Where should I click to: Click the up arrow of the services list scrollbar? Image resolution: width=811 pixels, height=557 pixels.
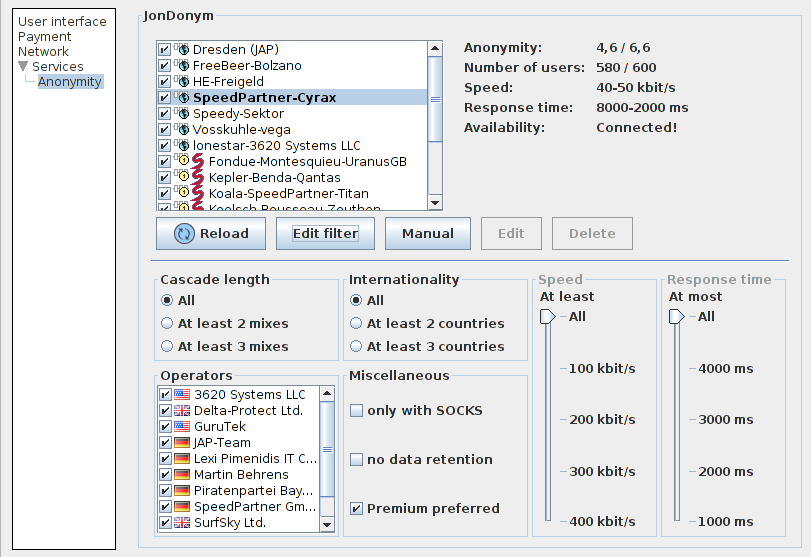coord(435,49)
